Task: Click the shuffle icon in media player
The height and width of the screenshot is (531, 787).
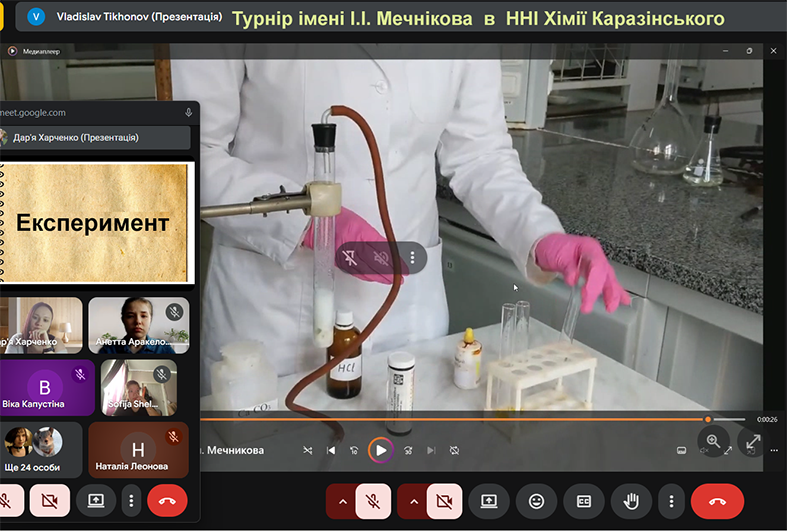Action: 307,450
